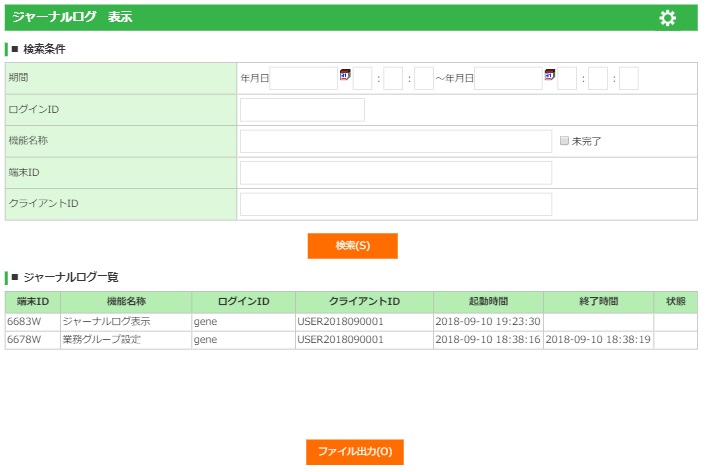
Task: Click the start date 年月日 field
Action: pyautogui.click(x=304, y=78)
